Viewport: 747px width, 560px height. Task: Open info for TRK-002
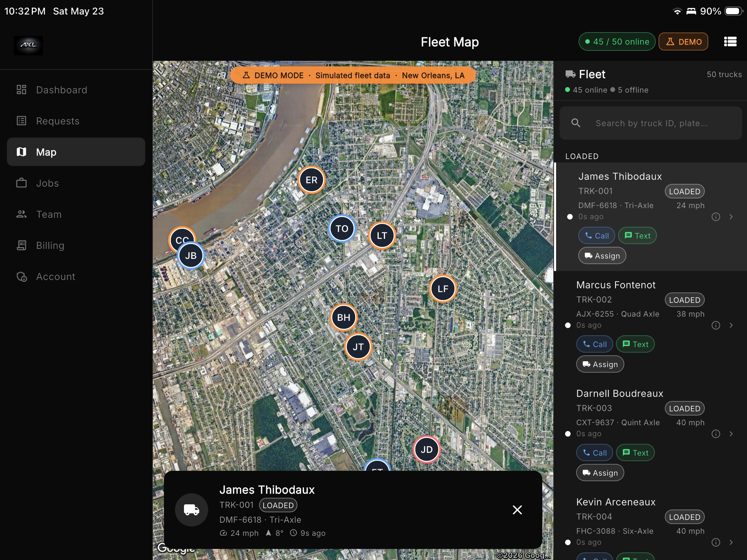click(x=716, y=325)
